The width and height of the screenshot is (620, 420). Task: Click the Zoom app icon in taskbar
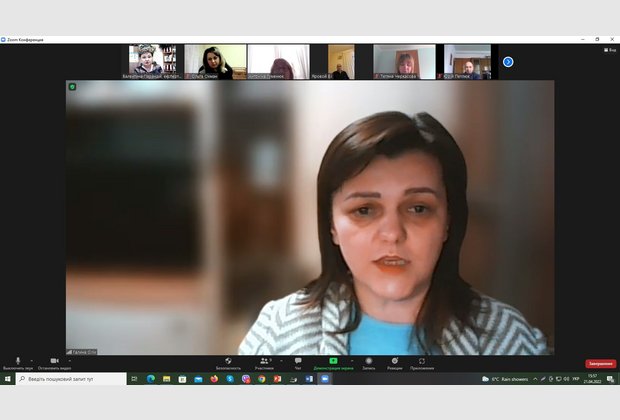[x=325, y=379]
